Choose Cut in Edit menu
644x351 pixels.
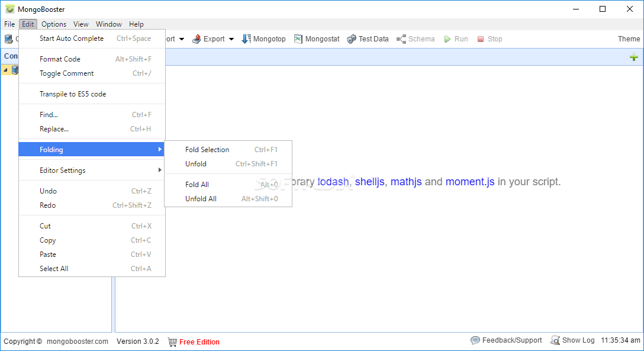pyautogui.click(x=92, y=226)
